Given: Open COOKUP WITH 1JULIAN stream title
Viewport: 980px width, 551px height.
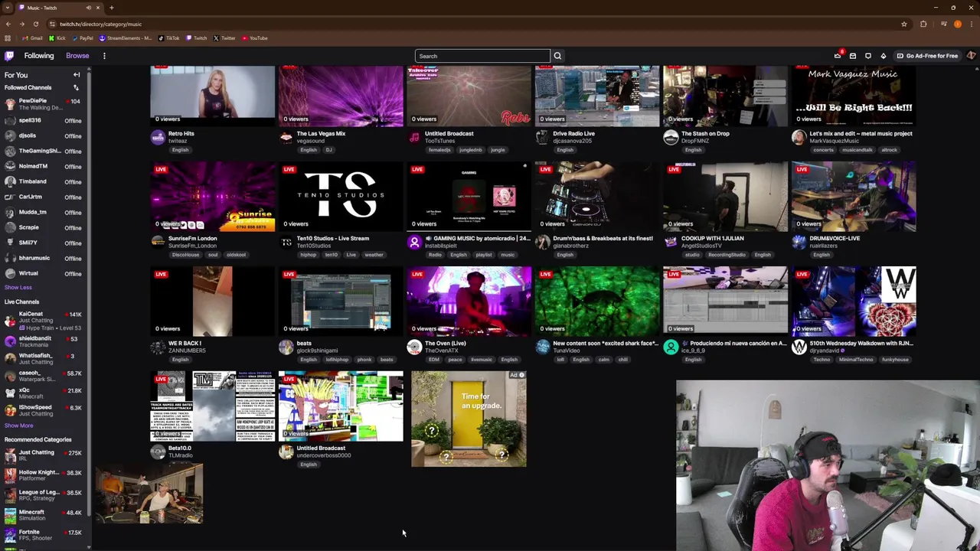Looking at the screenshot, I should (712, 238).
